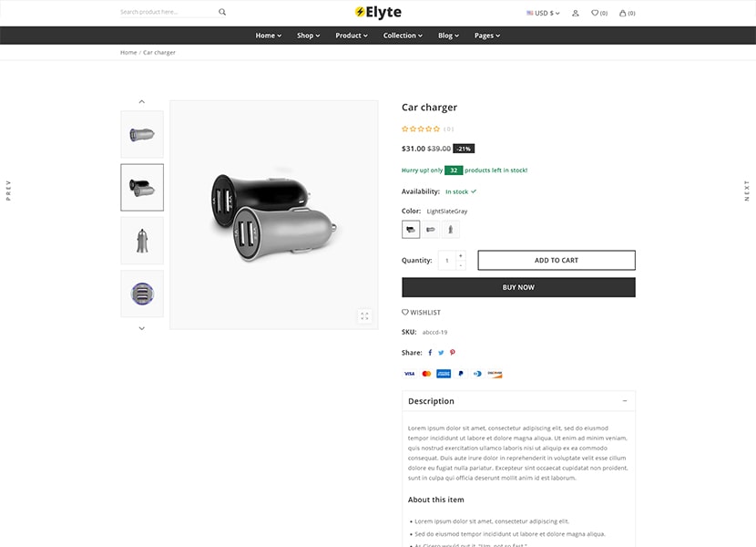Click the PayPal payment icon
The image size is (756, 547).
coord(461,373)
